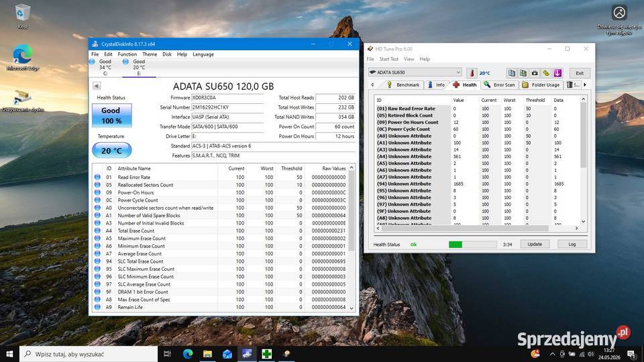This screenshot has height=362, width=644.
Task: Switch to the green cross app taskbar icon
Action: point(266,354)
